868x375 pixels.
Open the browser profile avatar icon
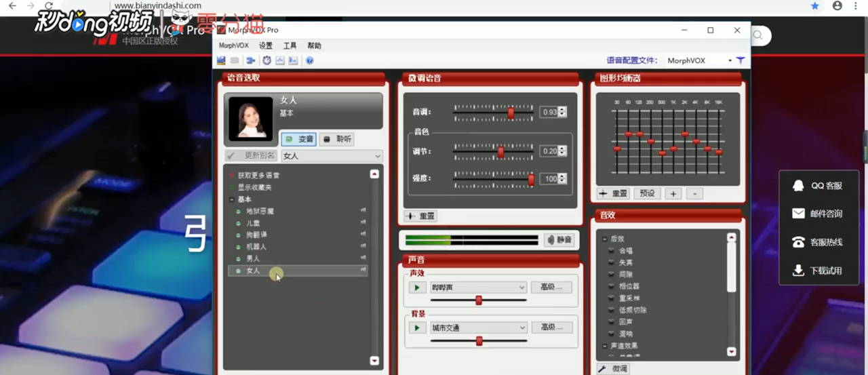[837, 5]
